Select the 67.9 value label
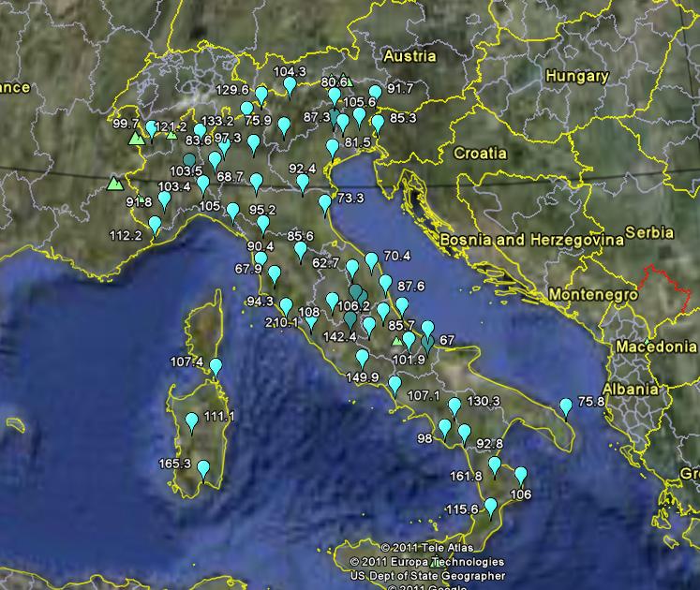 pos(248,269)
